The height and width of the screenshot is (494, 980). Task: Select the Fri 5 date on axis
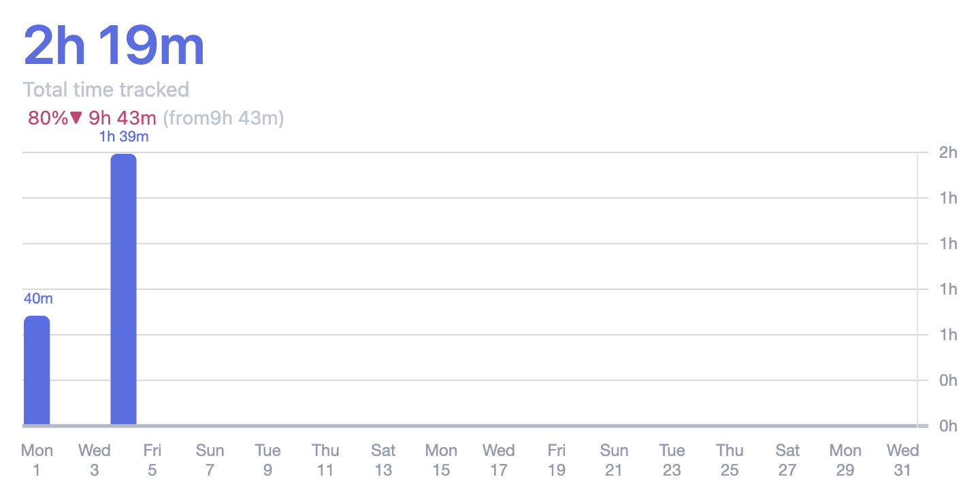coord(152,460)
